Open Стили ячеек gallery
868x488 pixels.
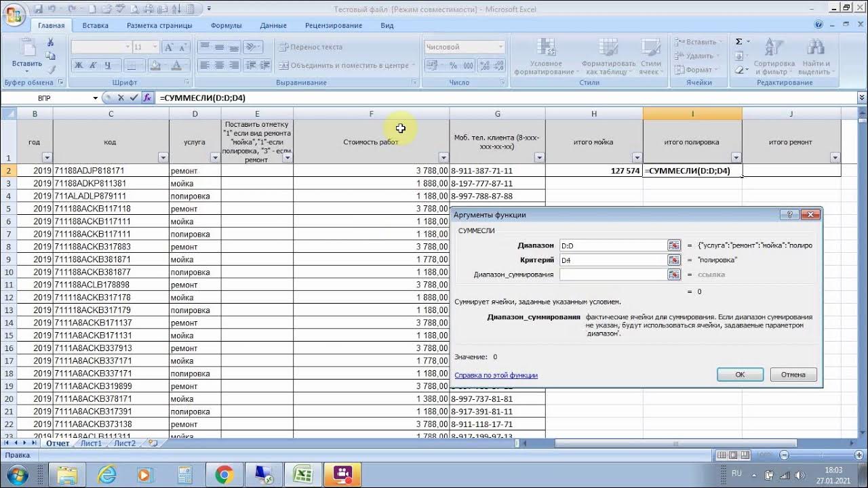click(x=650, y=56)
